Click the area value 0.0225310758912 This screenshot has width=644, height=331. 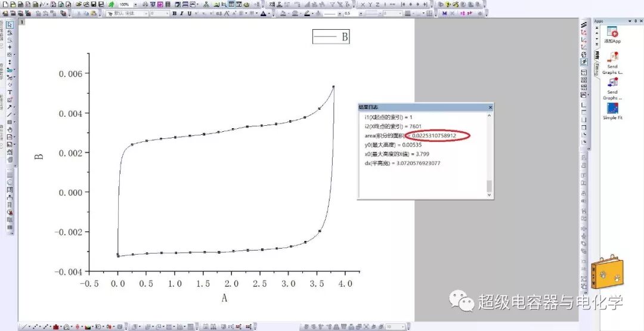click(x=434, y=135)
